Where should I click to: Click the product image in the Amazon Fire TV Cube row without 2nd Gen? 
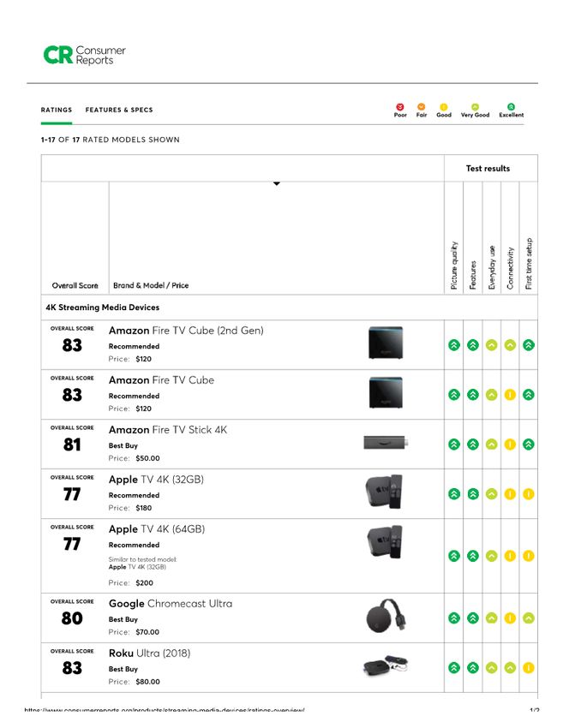tap(386, 392)
